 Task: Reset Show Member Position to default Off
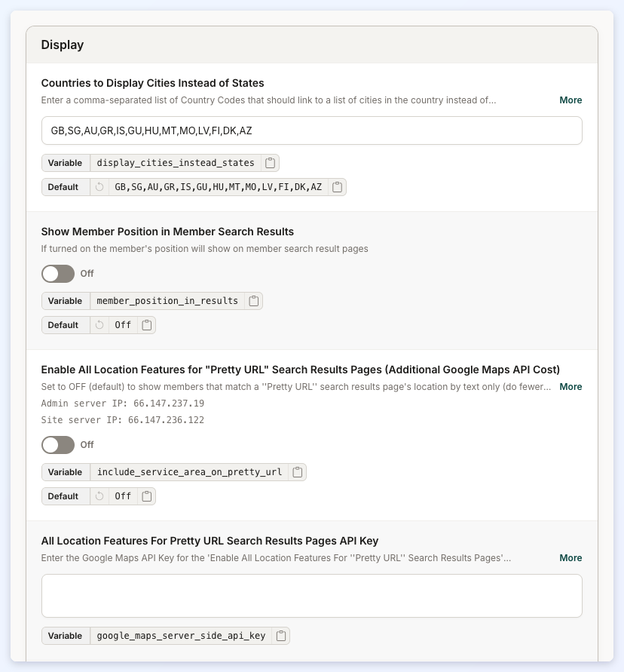pos(99,325)
